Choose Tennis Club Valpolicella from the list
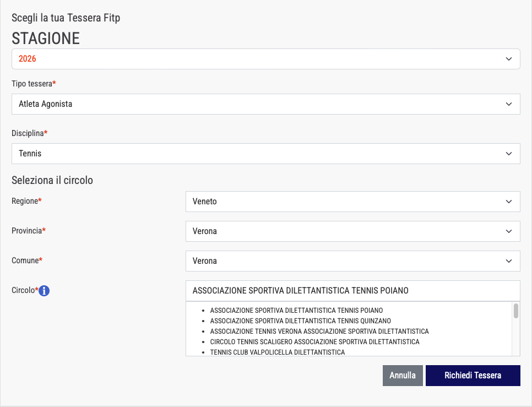532x407 pixels. tap(277, 352)
